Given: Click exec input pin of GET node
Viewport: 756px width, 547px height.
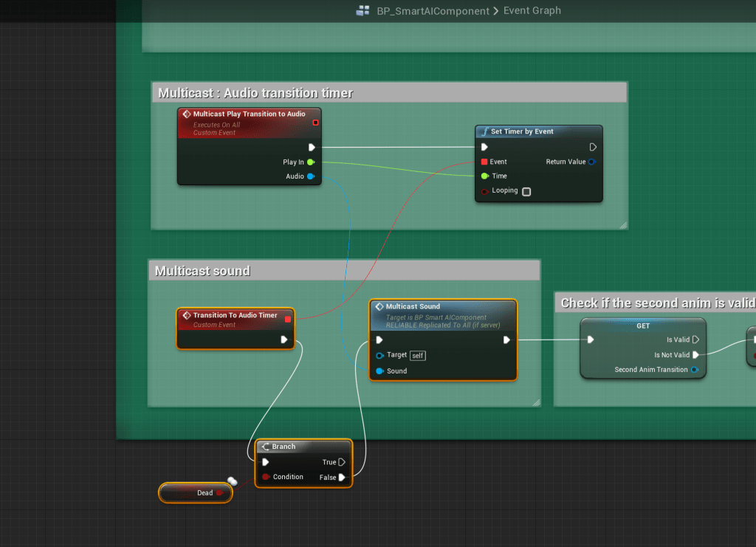Looking at the screenshot, I should (x=590, y=340).
